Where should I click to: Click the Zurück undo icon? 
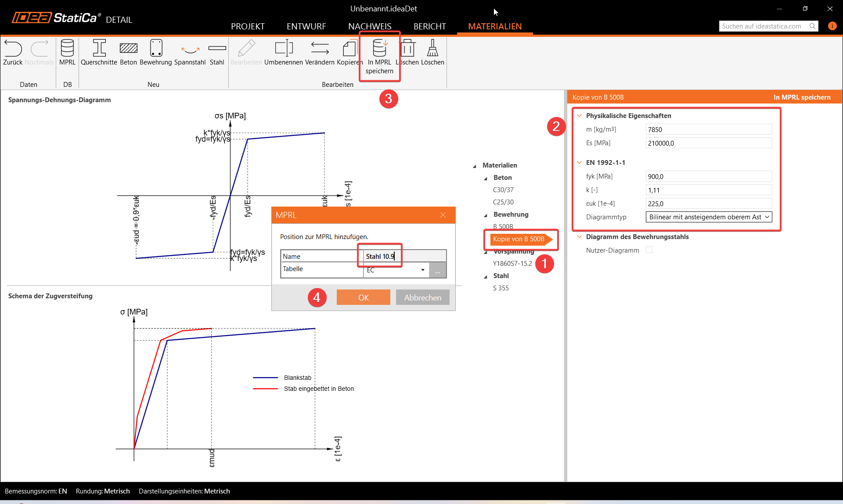(x=13, y=48)
